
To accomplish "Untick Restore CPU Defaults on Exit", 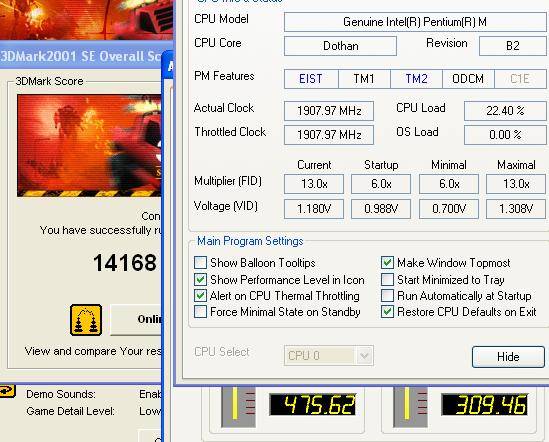I will [x=387, y=312].
